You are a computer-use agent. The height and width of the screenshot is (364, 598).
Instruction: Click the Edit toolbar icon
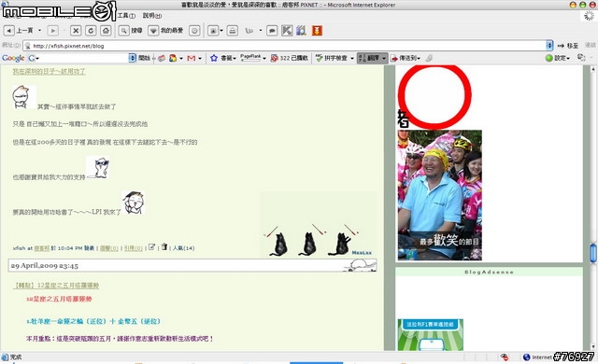pyautogui.click(x=249, y=31)
